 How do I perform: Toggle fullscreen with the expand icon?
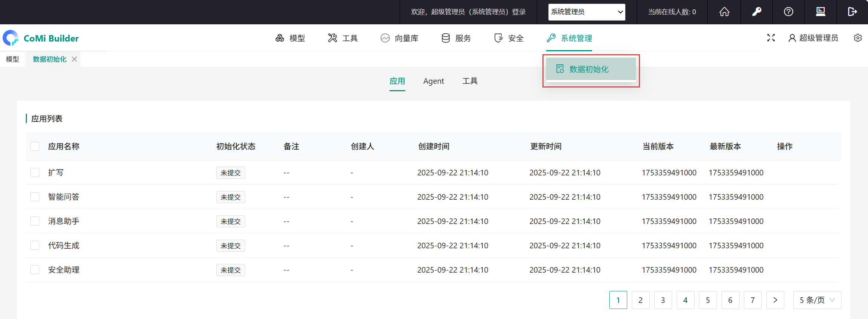pos(771,38)
